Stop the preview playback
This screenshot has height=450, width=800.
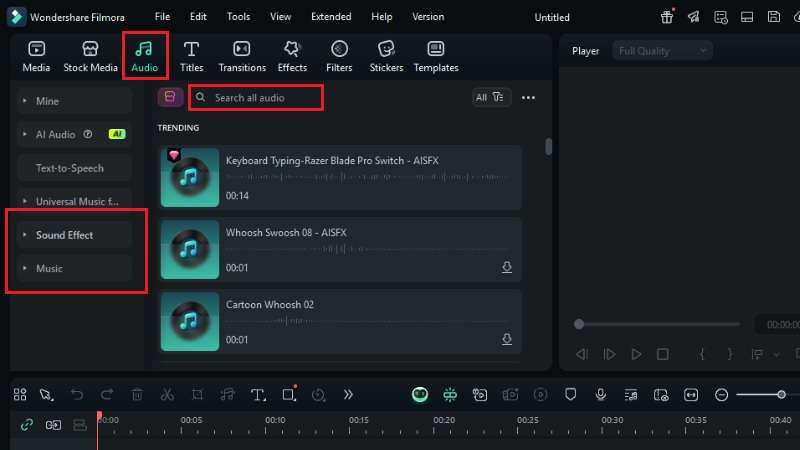(x=663, y=354)
